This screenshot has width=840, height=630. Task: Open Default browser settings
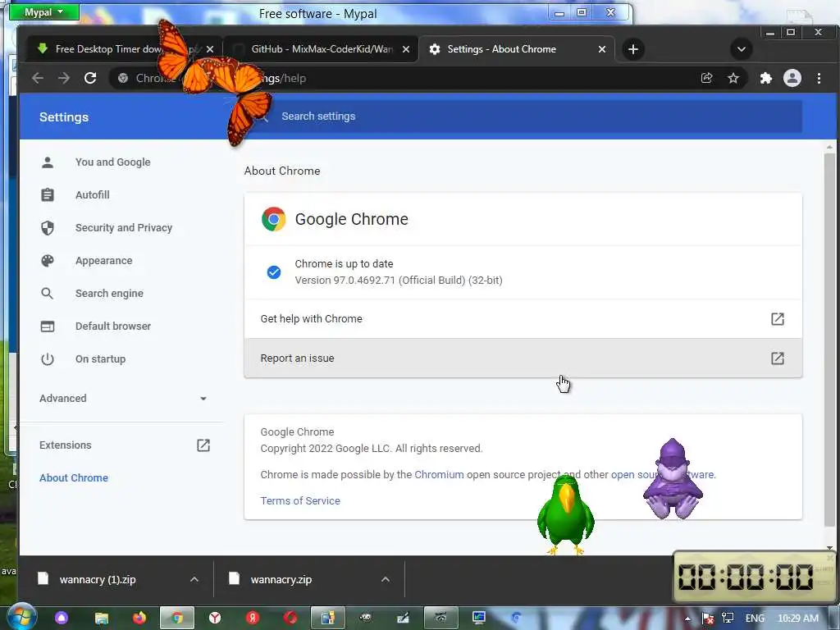[112, 326]
